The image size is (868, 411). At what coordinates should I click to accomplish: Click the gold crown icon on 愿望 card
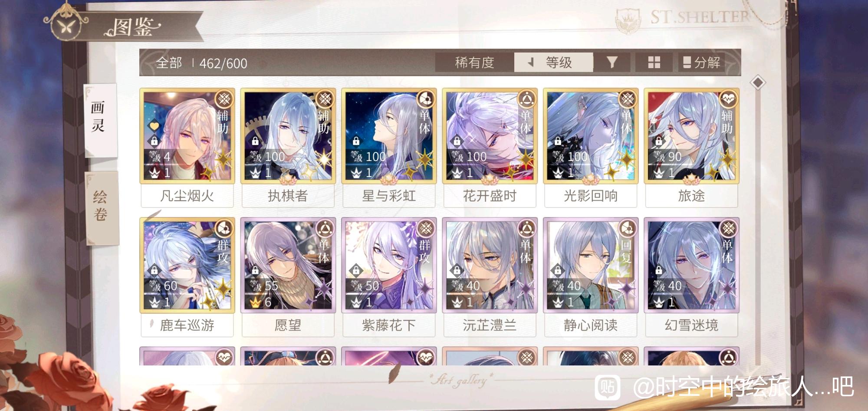pyautogui.click(x=255, y=302)
